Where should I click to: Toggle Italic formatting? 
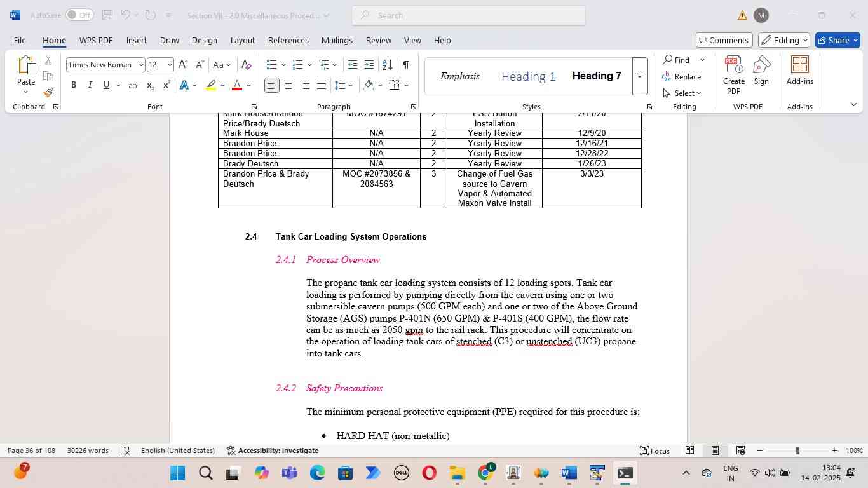[x=90, y=85]
